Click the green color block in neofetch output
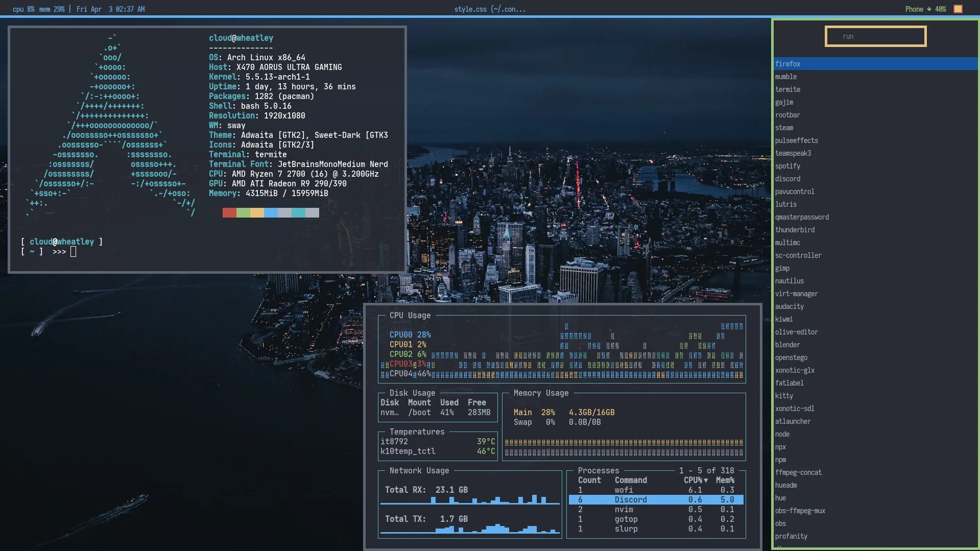Viewport: 980px width, 551px height. 243,212
